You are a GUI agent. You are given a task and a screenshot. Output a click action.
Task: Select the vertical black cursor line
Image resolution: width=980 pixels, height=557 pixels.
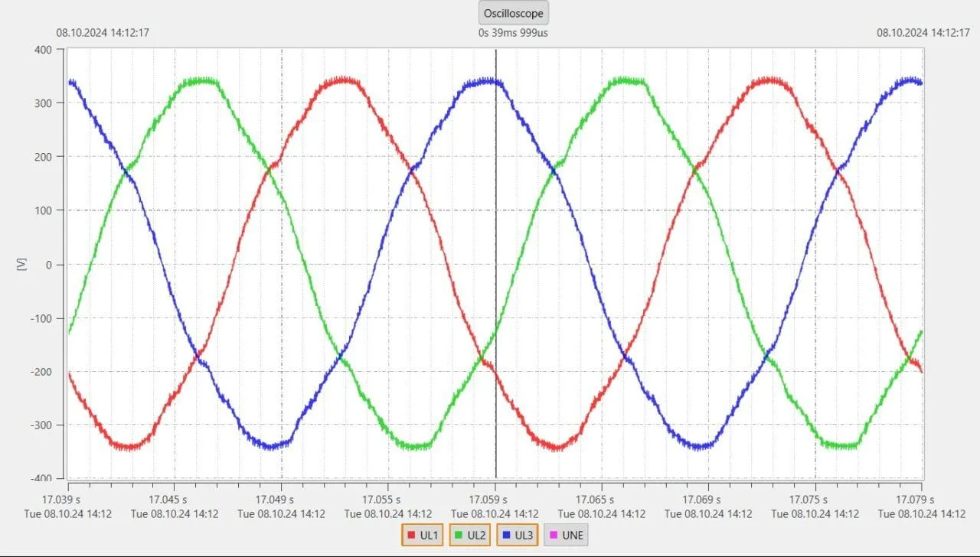tap(496, 306)
